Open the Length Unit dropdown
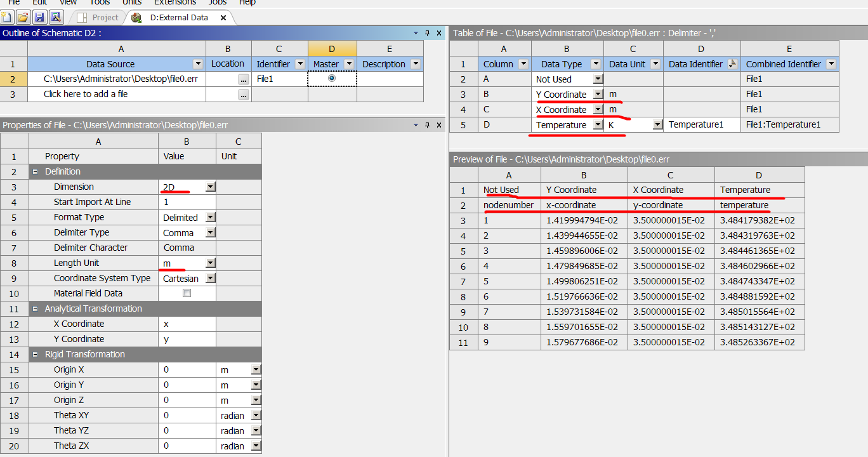The width and height of the screenshot is (868, 457). (211, 263)
